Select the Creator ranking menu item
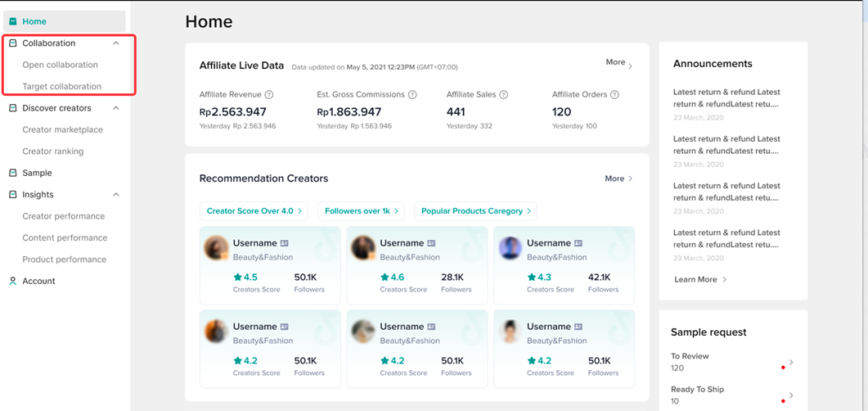Viewport: 868px width, 411px height. pyautogui.click(x=52, y=151)
